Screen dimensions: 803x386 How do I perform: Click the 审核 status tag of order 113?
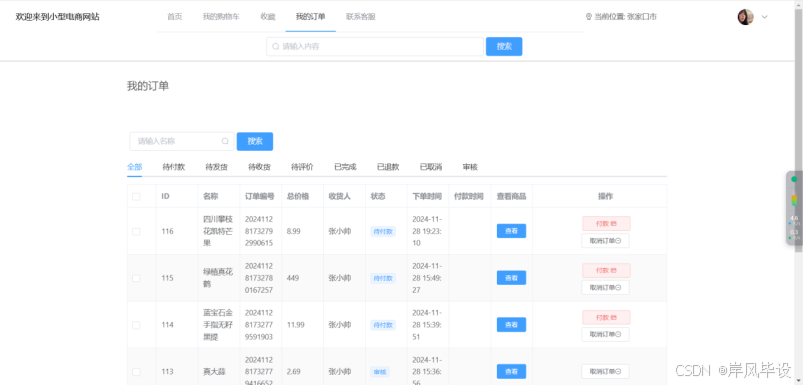379,372
